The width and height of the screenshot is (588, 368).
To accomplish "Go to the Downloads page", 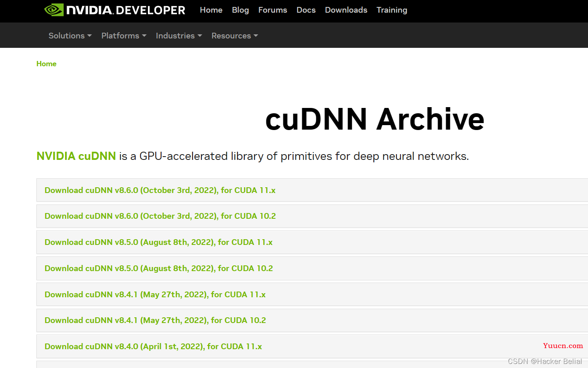I will coord(346,10).
